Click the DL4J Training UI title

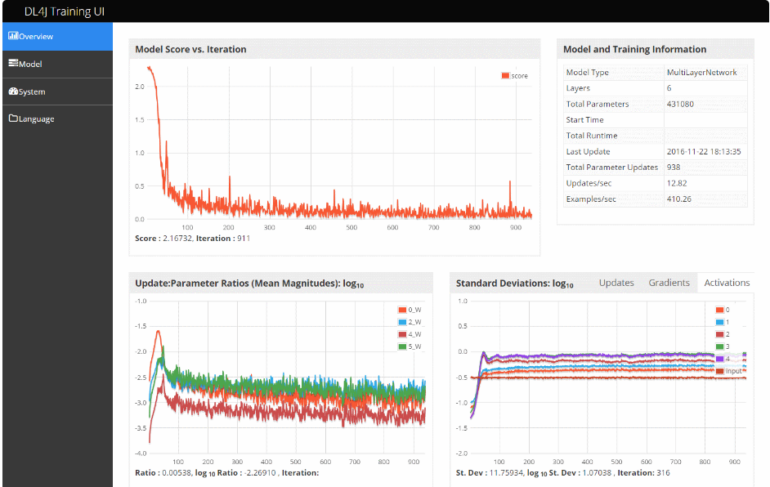[65, 11]
